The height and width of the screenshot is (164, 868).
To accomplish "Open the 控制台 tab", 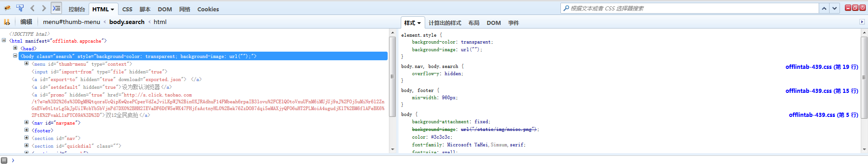I will 76,9.
